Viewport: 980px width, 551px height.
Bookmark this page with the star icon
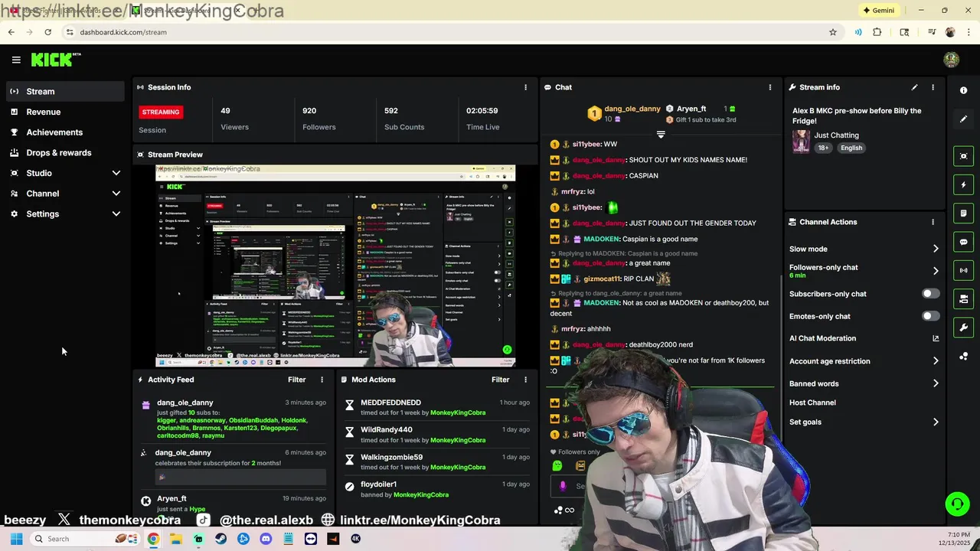click(833, 32)
